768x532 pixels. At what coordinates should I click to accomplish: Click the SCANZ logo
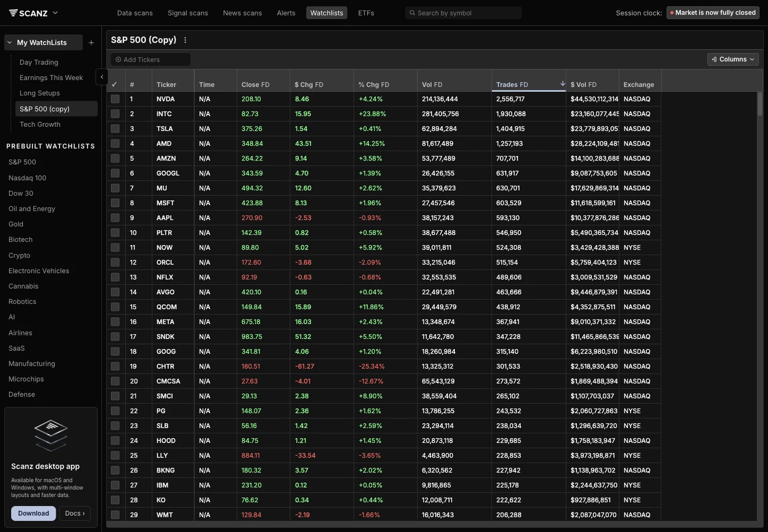click(x=28, y=13)
